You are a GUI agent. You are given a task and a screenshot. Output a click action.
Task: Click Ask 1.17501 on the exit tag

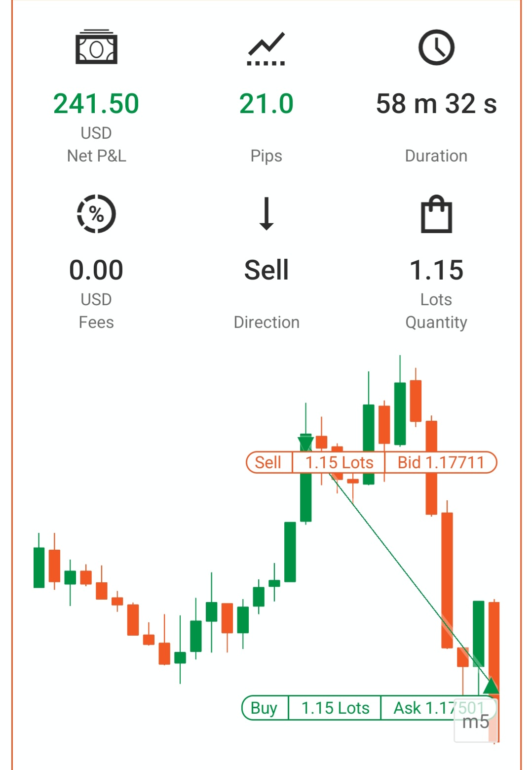pos(438,708)
